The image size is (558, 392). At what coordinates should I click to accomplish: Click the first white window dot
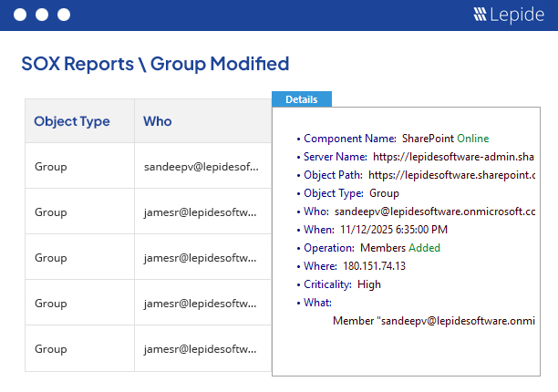click(20, 15)
